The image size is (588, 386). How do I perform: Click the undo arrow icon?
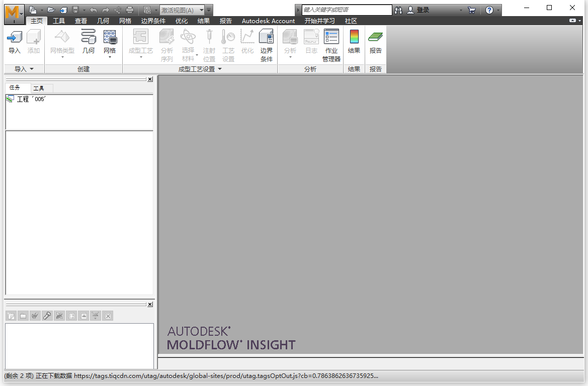click(94, 10)
